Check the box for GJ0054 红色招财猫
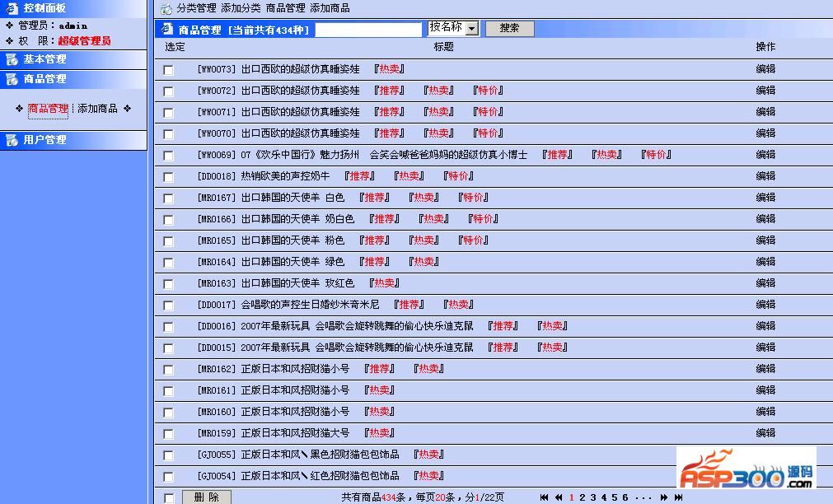833x504 pixels. point(168,477)
